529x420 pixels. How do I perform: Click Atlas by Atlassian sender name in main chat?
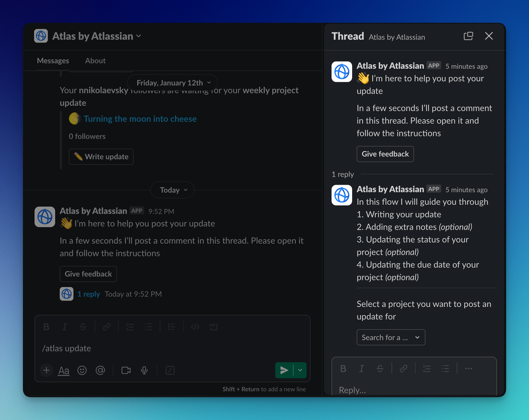pyautogui.click(x=93, y=211)
